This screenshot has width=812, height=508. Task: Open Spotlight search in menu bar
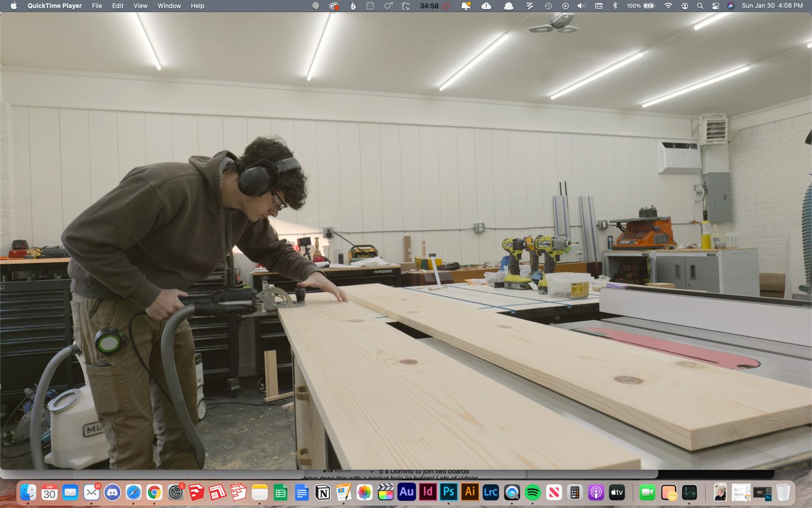point(700,5)
